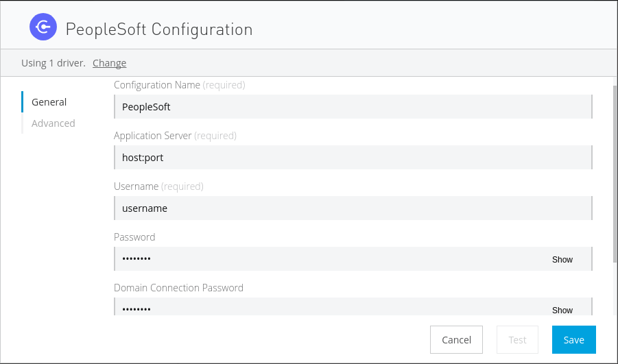
Task: Open the Advanced settings tab
Action: coord(54,123)
